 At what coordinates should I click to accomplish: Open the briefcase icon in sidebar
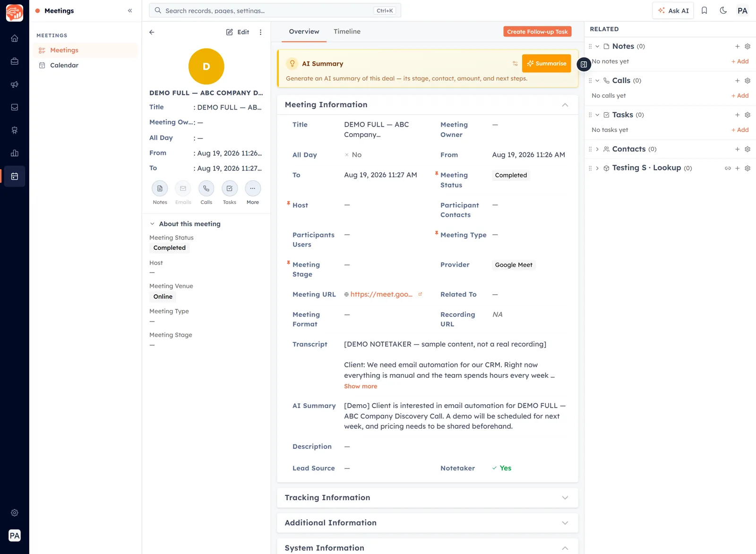pyautogui.click(x=15, y=61)
